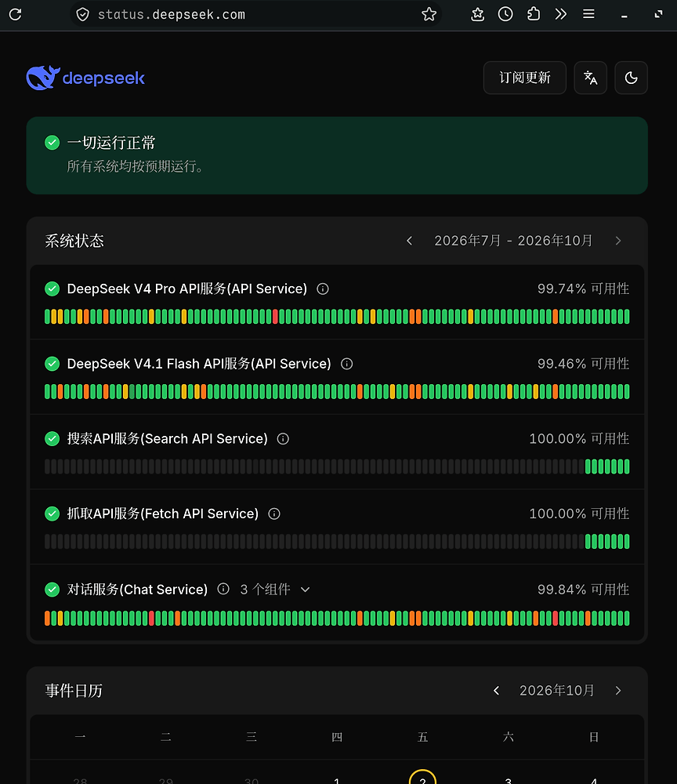Click the 对话服务(Chat Service) title
Viewport: 677px width, 784px height.
(x=137, y=590)
